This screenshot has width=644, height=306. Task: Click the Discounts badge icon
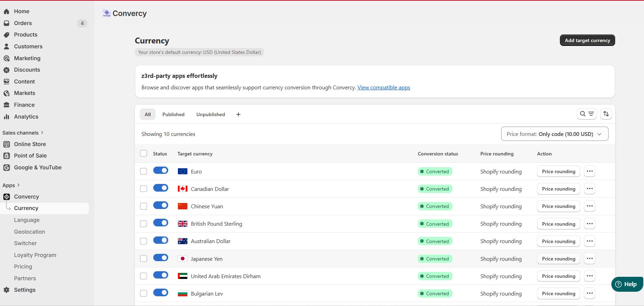click(6, 70)
